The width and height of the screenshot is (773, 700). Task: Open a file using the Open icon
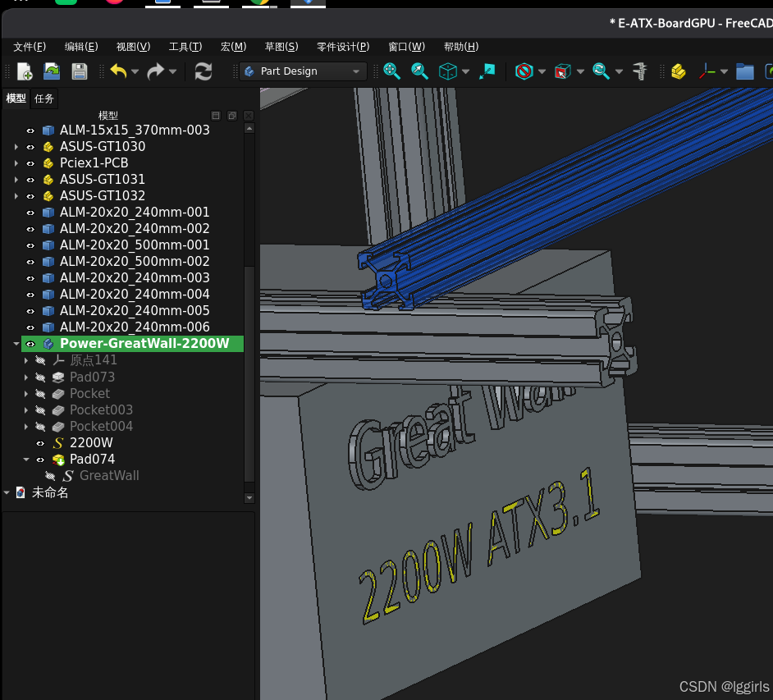(51, 71)
